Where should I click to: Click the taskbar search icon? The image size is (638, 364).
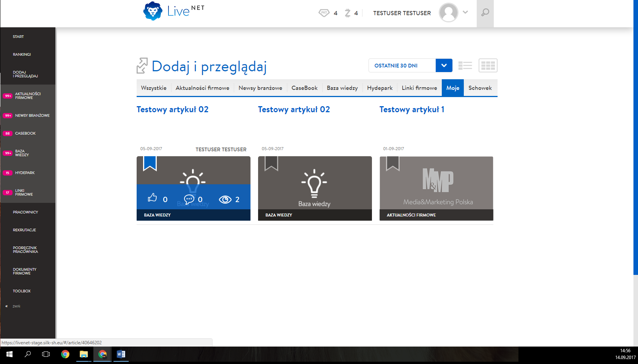[28, 354]
